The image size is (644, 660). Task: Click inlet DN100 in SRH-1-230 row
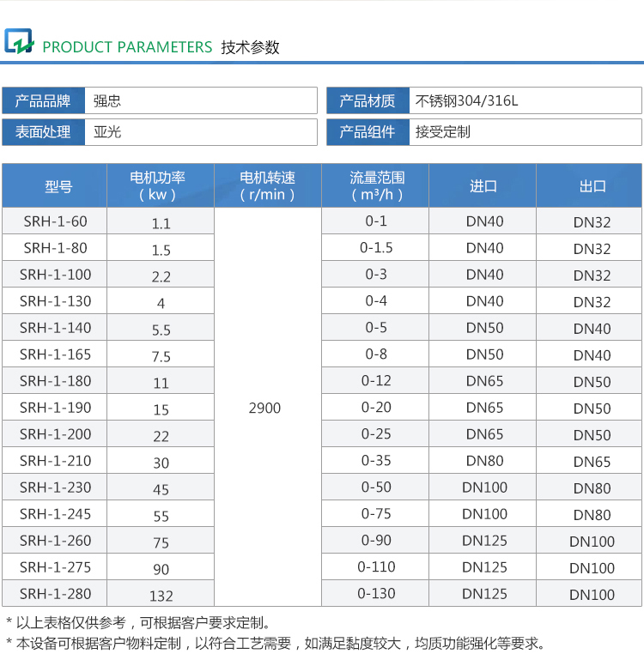pos(484,487)
